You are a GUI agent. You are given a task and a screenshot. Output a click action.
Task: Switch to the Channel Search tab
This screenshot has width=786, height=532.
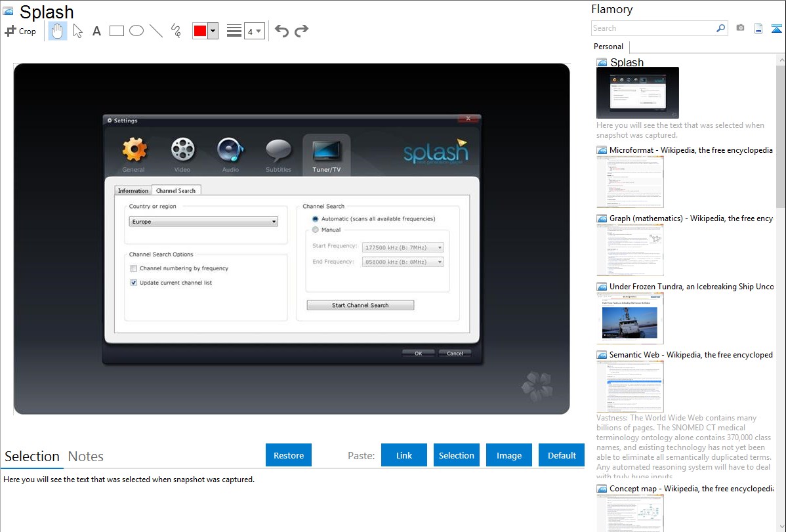coord(176,190)
